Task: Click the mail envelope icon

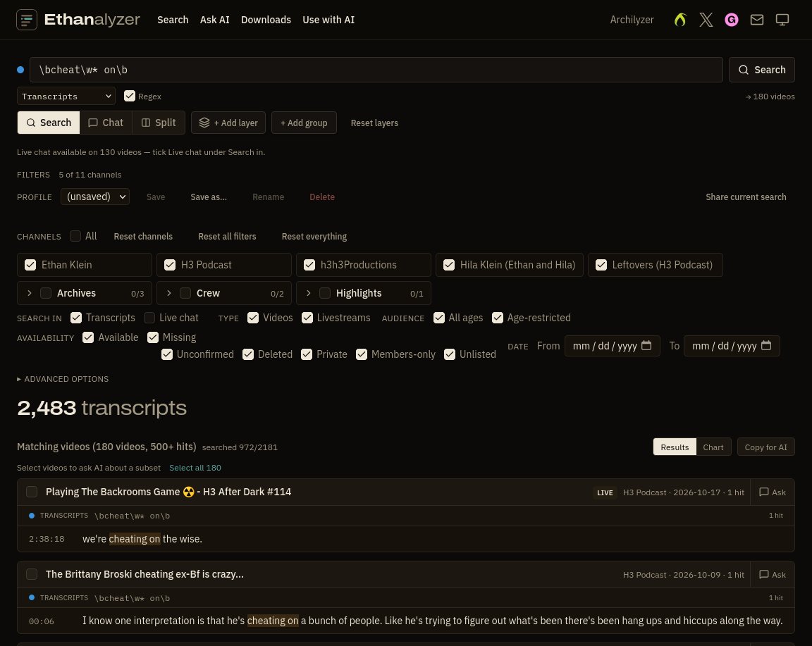Action: [756, 20]
